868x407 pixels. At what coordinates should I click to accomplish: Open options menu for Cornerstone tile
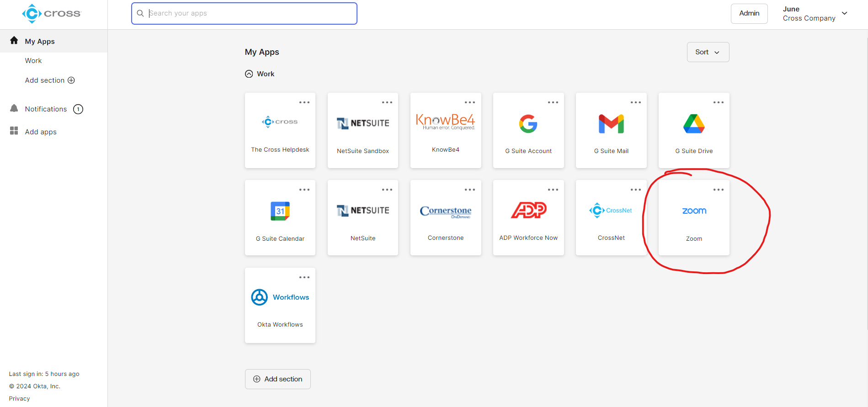point(470,190)
